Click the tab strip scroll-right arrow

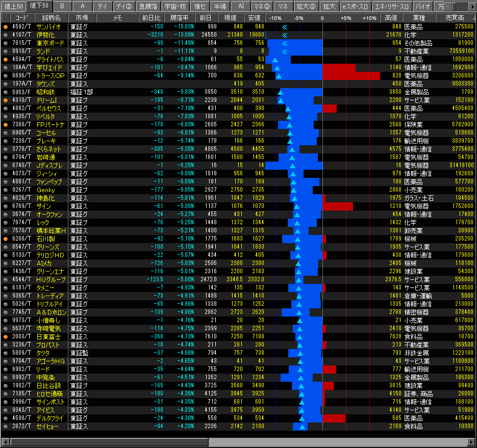click(472, 7)
